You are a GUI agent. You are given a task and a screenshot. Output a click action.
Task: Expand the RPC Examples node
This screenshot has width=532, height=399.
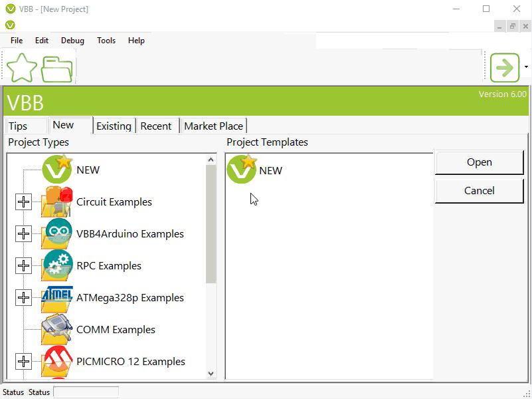click(x=23, y=265)
